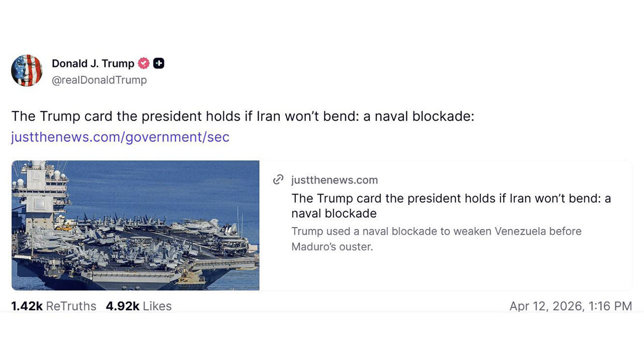Click the justthenews.com domain in the card
This screenshot has width=644, height=362.
334,180
